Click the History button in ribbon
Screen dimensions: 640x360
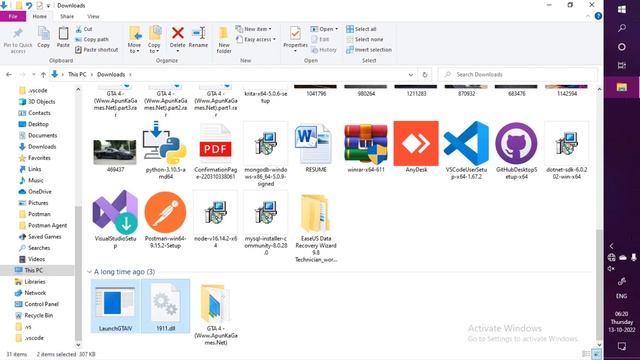click(x=324, y=50)
